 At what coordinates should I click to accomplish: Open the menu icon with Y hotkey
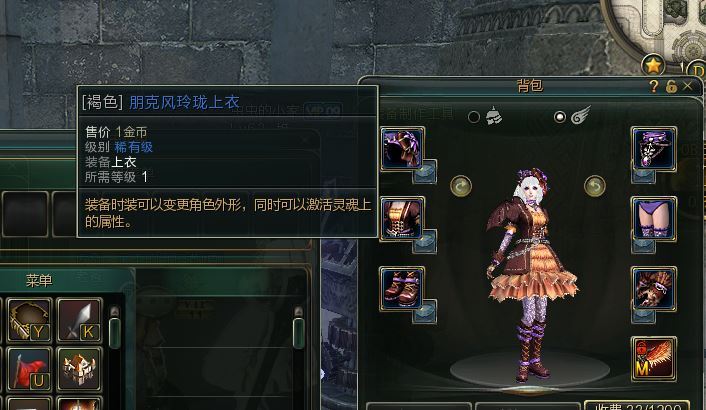pyautogui.click(x=29, y=320)
